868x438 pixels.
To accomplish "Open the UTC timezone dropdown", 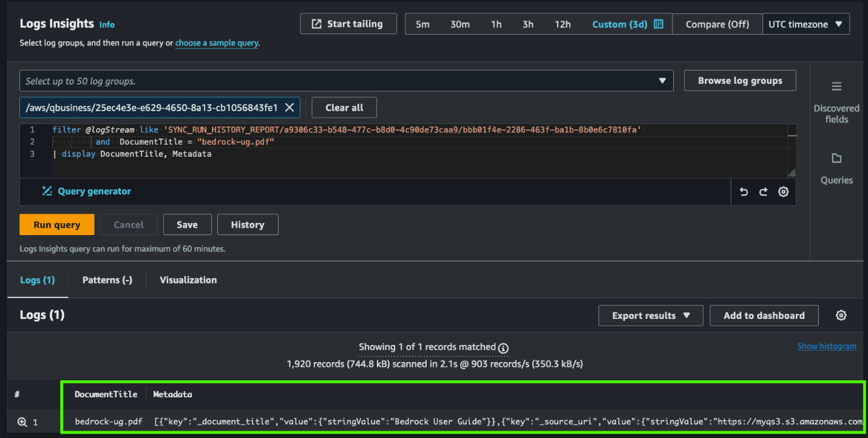I will (x=805, y=24).
